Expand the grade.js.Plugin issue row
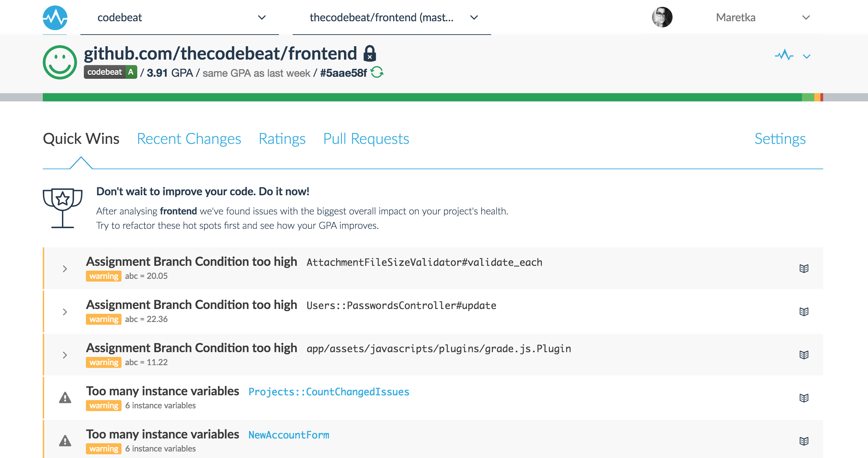868x458 pixels. pyautogui.click(x=65, y=355)
